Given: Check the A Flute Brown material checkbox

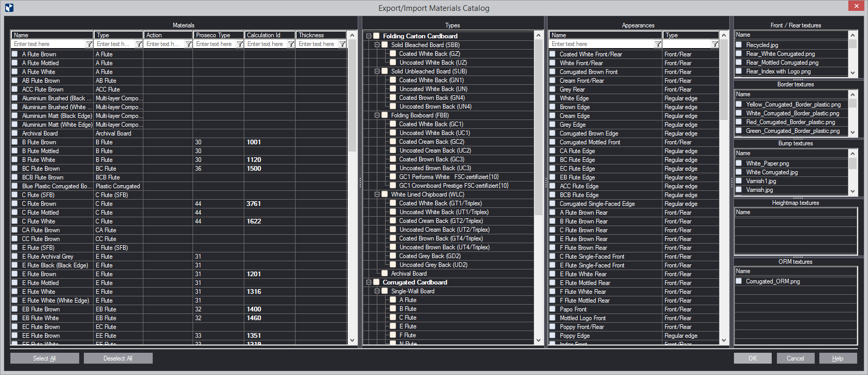Looking at the screenshot, I should point(14,54).
